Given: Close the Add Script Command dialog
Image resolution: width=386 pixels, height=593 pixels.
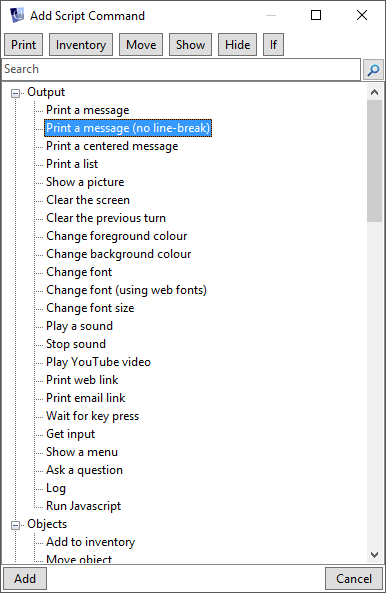Looking at the screenshot, I should point(362,15).
